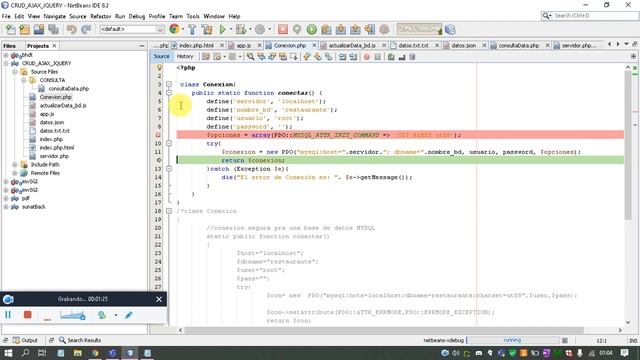This screenshot has height=360, width=640.
Task: Select servidor.php in the project tree
Action: tap(54, 156)
